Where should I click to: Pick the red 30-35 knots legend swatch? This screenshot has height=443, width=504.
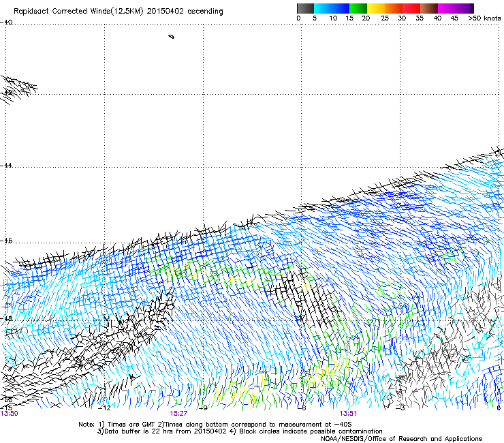click(x=411, y=8)
